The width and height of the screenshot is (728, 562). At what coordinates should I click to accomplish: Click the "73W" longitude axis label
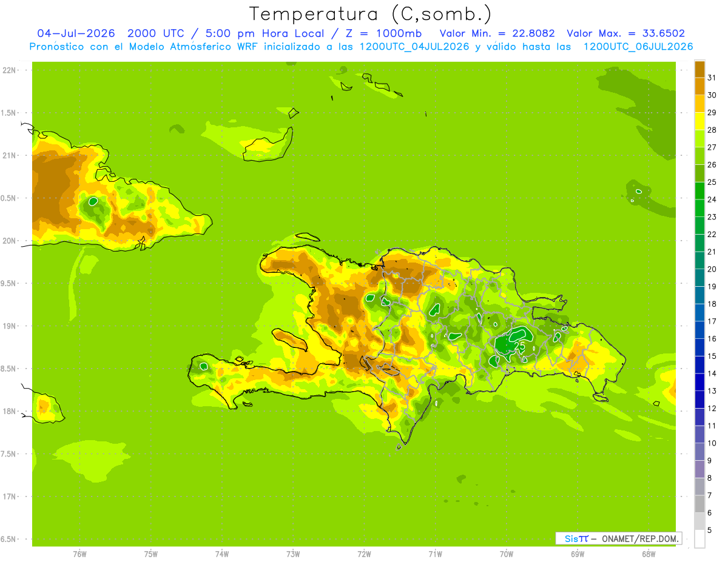click(x=293, y=554)
